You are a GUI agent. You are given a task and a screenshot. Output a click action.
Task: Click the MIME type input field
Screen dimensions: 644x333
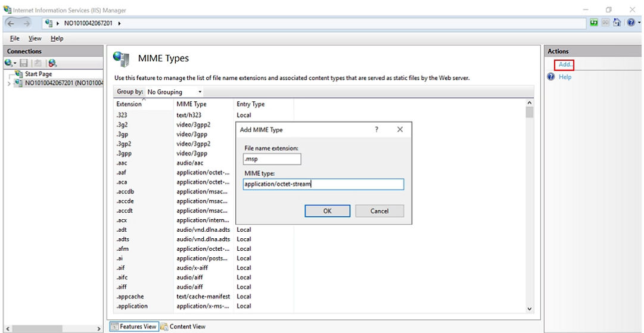(x=323, y=184)
